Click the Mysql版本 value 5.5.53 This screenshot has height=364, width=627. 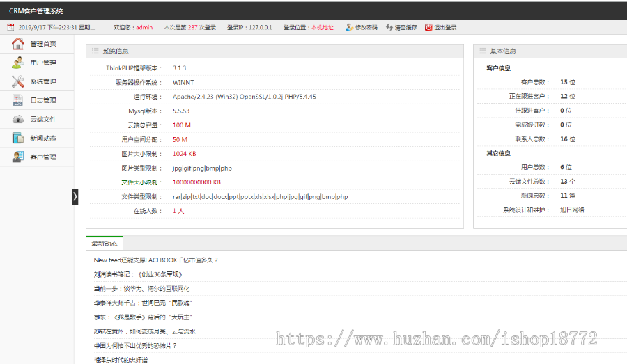(x=181, y=111)
